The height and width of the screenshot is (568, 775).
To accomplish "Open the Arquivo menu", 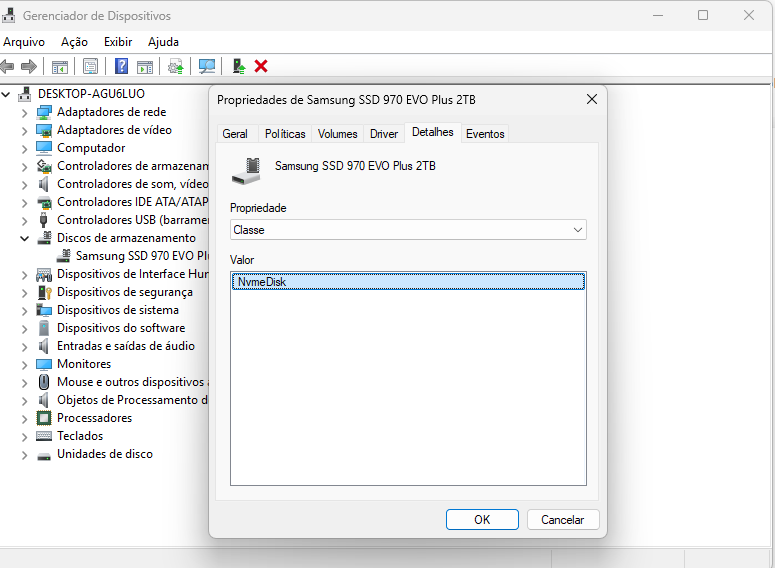I will coord(24,42).
